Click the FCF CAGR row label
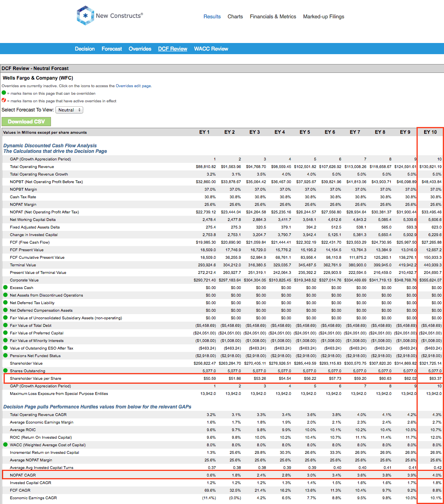The width and height of the screenshot is (444, 504). [x=20, y=490]
